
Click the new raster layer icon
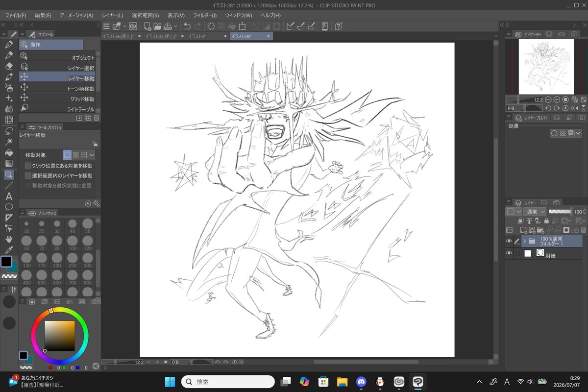(x=523, y=230)
